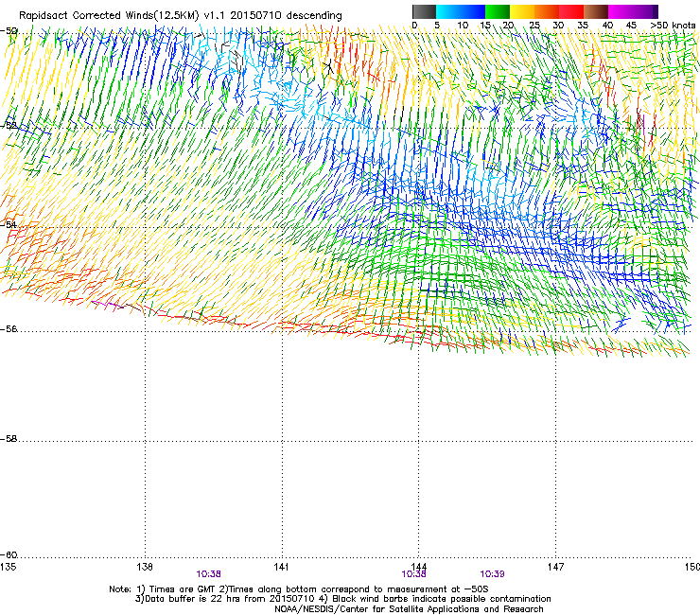
Task: Click the "Data buffer is 22 hrs" note line
Action: (342, 599)
